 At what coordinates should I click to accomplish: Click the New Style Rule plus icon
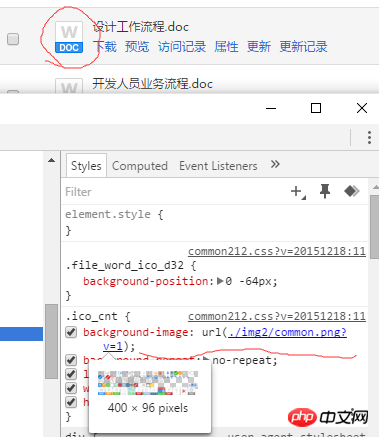[298, 192]
